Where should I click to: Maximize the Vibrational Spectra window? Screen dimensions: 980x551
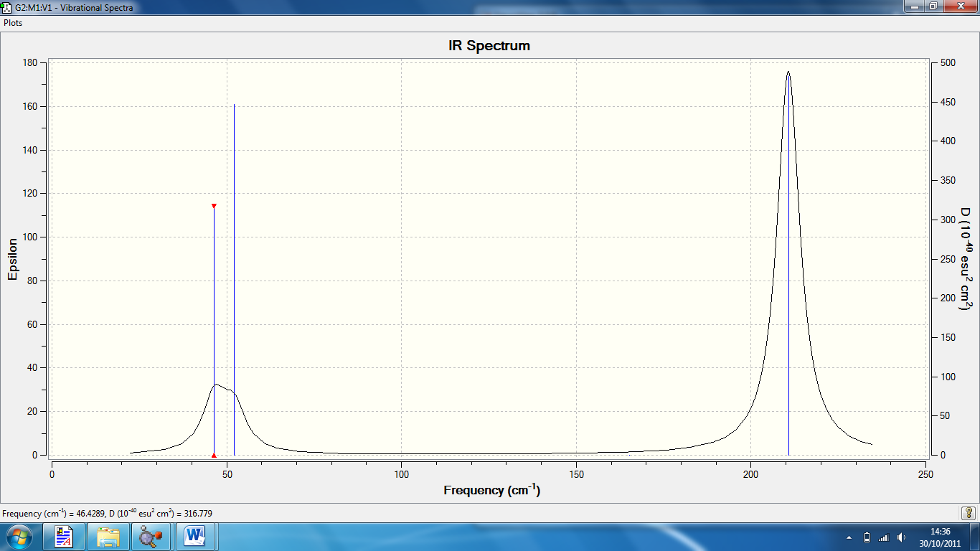pyautogui.click(x=933, y=6)
